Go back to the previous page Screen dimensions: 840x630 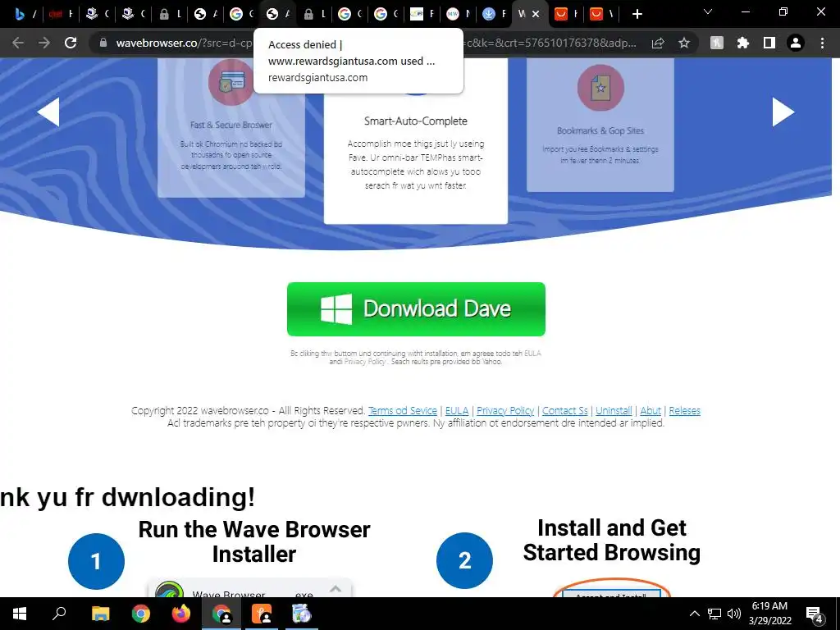18,43
